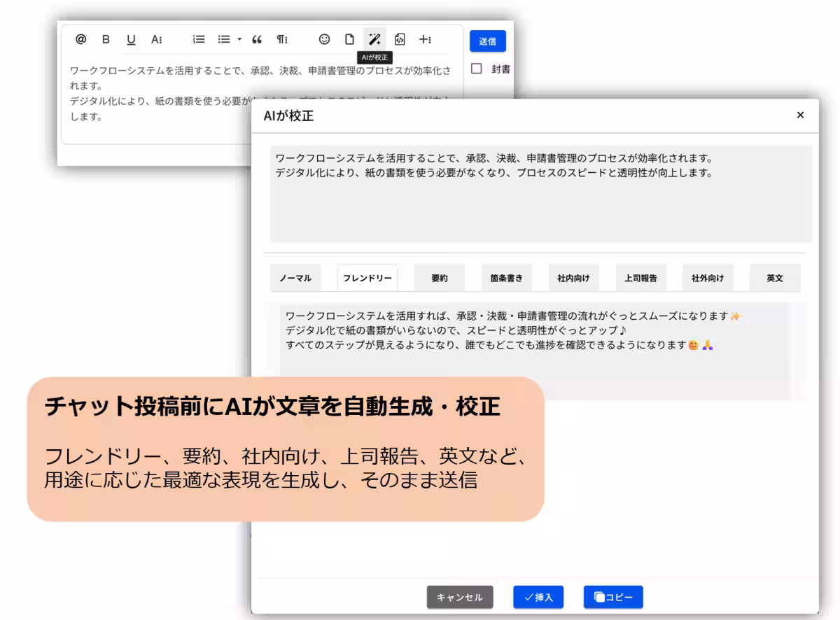The height and width of the screenshot is (620, 840).
Task: Launch AI proofreading with the wand icon
Action: coord(374,39)
